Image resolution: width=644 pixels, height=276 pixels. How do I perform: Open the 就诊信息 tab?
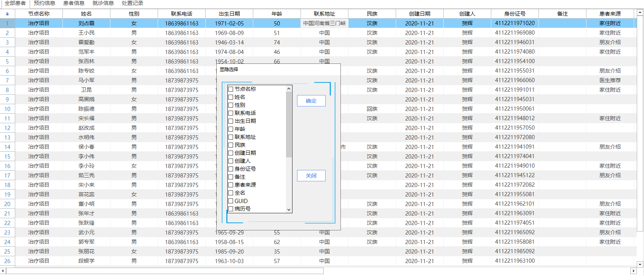[103, 3]
